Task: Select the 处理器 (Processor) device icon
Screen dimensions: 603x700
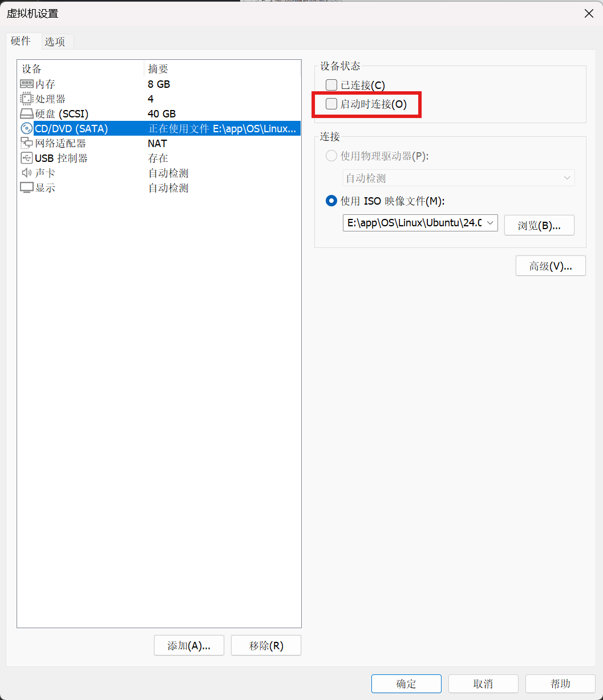Action: click(x=26, y=99)
